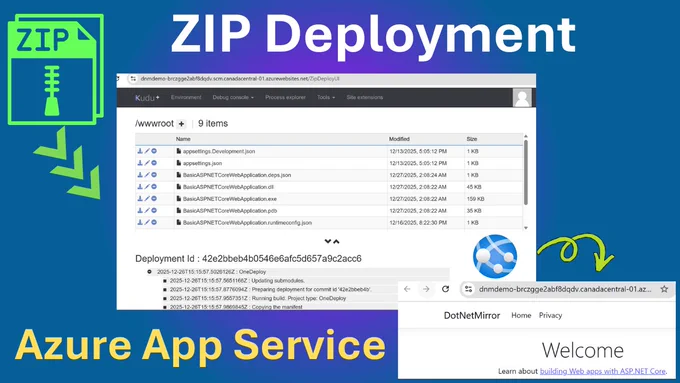The width and height of the screenshot is (680, 383).
Task: Delete BasicASPNETCoreWebApplication.pdb
Action: tap(154, 210)
